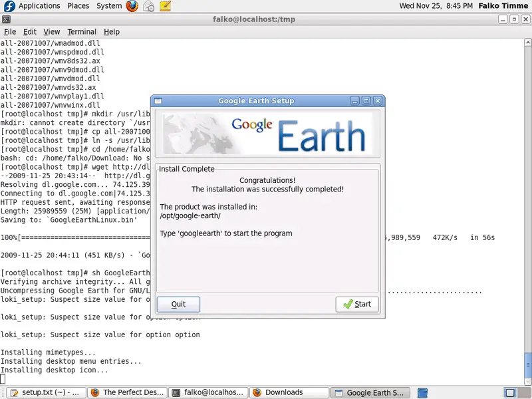Launch Firefox from the top panel
Image resolution: width=532 pixels, height=399 pixels.
click(132, 6)
